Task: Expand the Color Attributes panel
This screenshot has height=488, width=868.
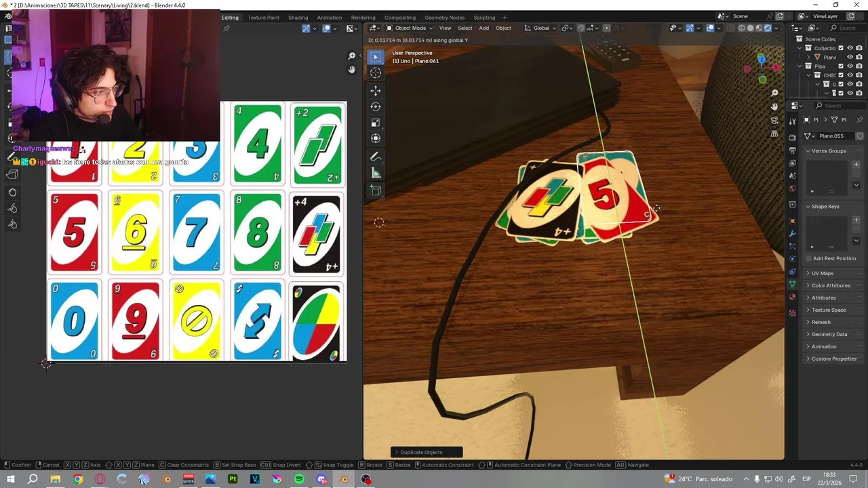Action: coord(831,285)
